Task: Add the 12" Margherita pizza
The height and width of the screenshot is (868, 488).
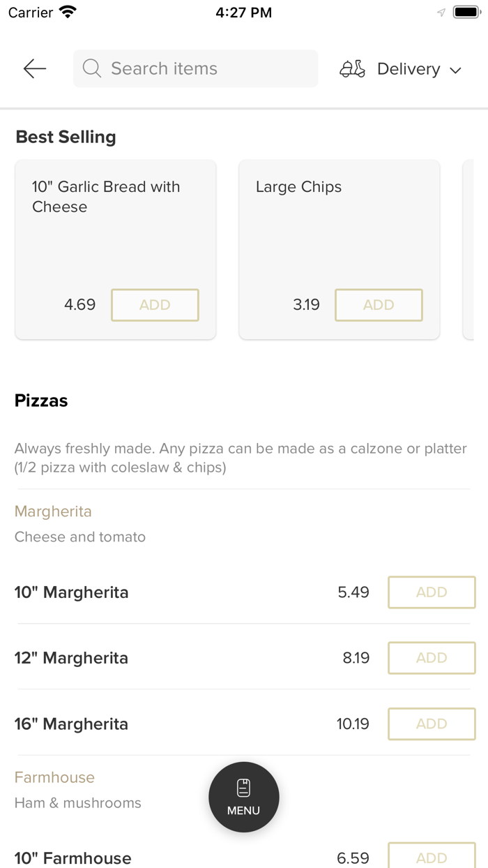Action: 432,658
